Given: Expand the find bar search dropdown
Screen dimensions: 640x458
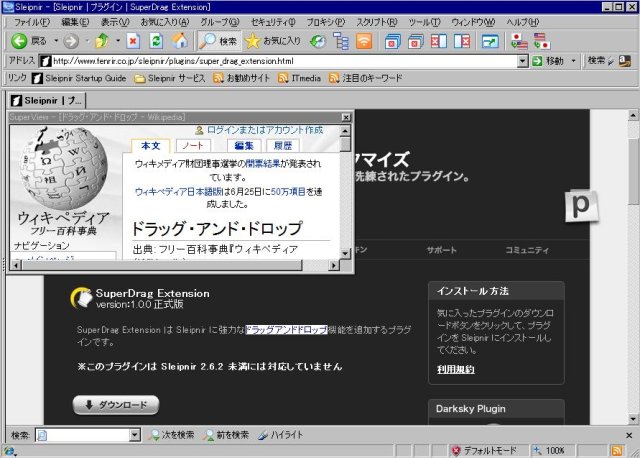Looking at the screenshot, I should (135, 435).
